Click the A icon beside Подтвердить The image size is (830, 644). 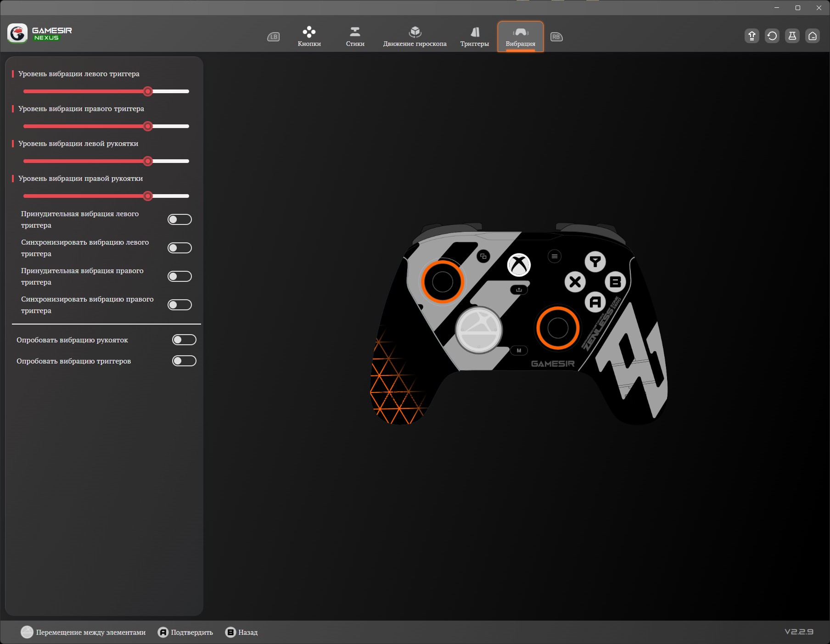(163, 632)
